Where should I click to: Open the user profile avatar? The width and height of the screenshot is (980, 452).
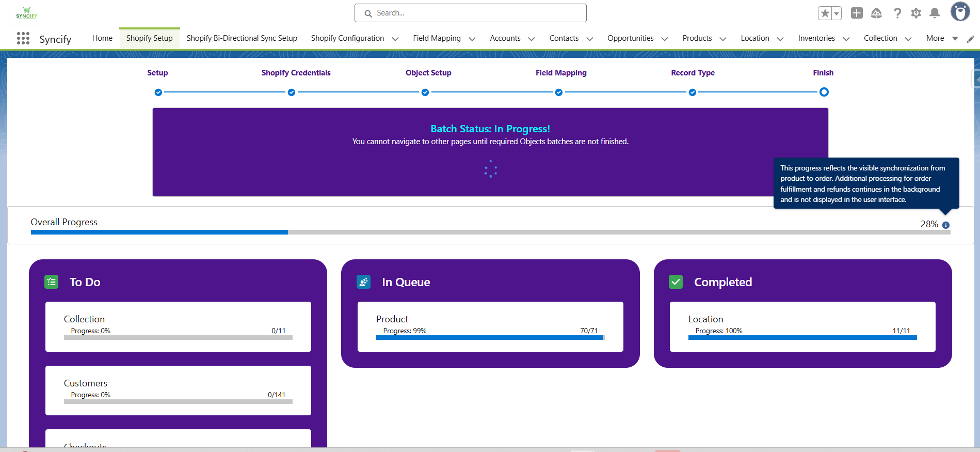coord(960,11)
